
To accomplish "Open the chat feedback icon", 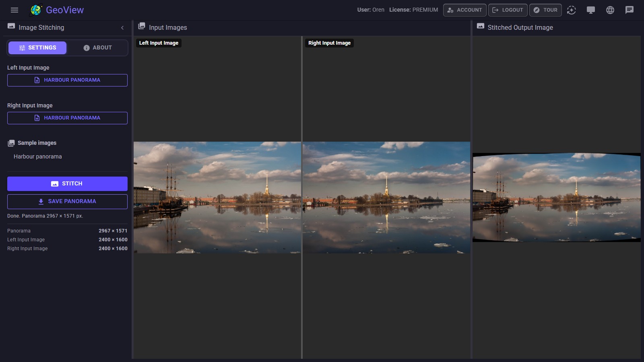I will pyautogui.click(x=630, y=10).
